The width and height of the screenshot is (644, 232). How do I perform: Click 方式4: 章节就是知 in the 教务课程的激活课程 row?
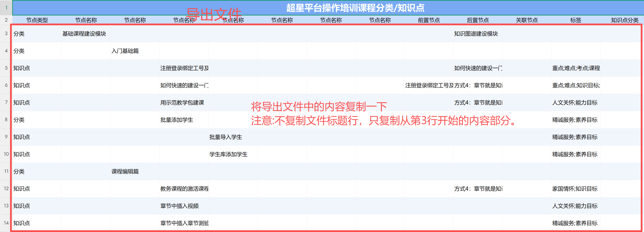pos(478,189)
